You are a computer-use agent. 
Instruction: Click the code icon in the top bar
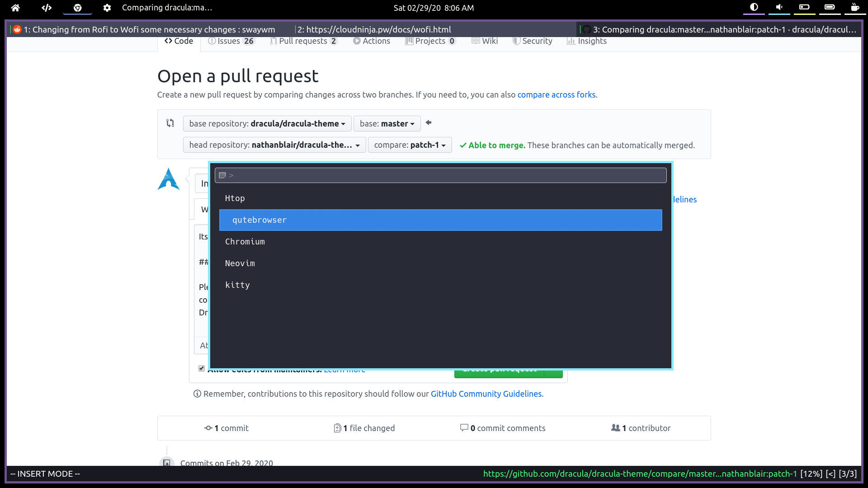[46, 8]
